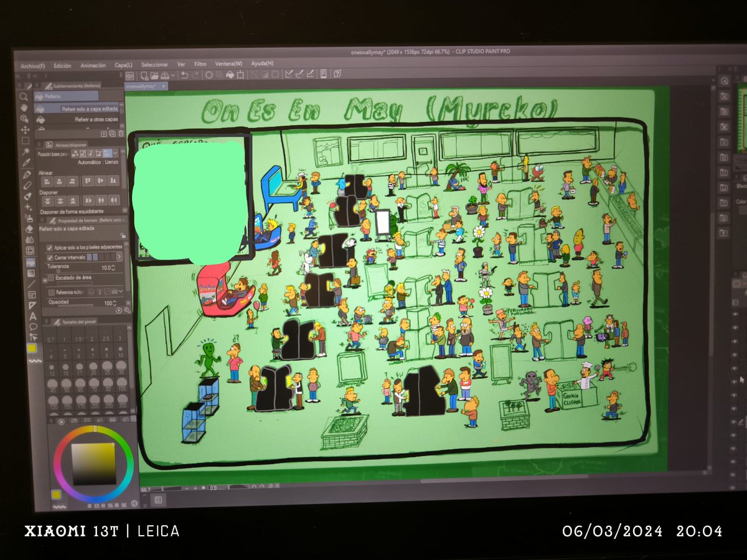Select the Pencil tool
747x560 pixels.
(x=27, y=185)
